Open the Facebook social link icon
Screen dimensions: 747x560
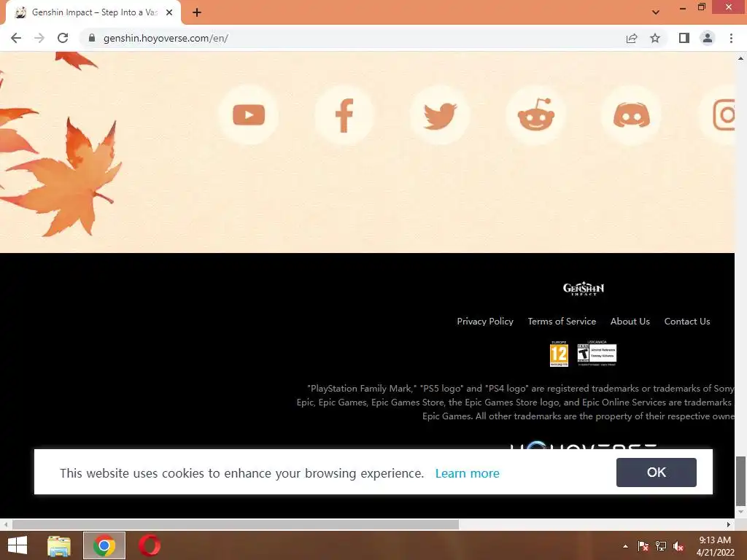tap(344, 114)
